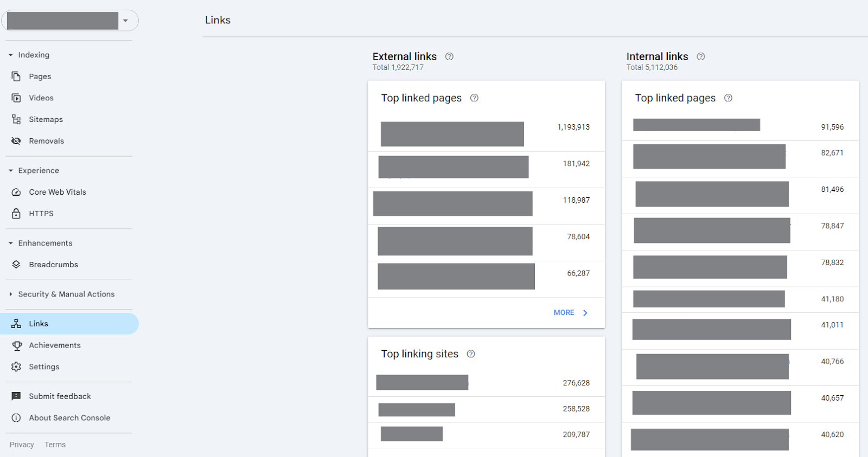Viewport: 868px width, 457px height.
Task: Click the Core Web Vitals gauge icon
Action: tap(16, 192)
